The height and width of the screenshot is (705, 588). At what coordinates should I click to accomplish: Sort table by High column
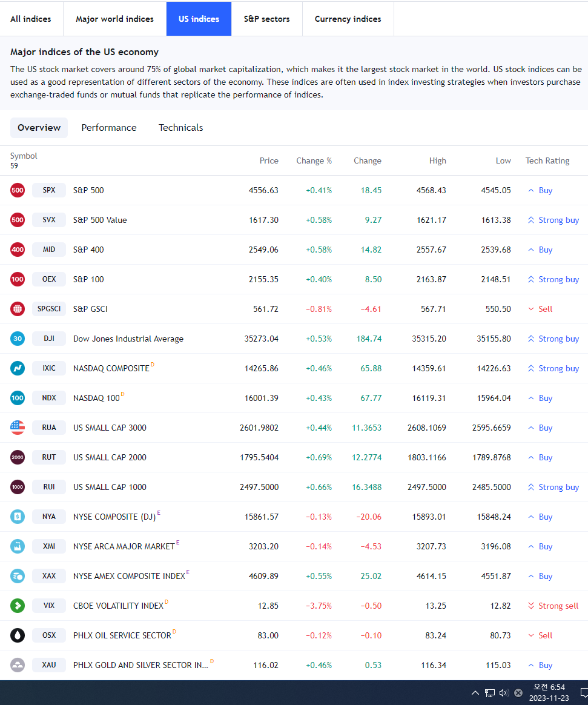(437, 161)
